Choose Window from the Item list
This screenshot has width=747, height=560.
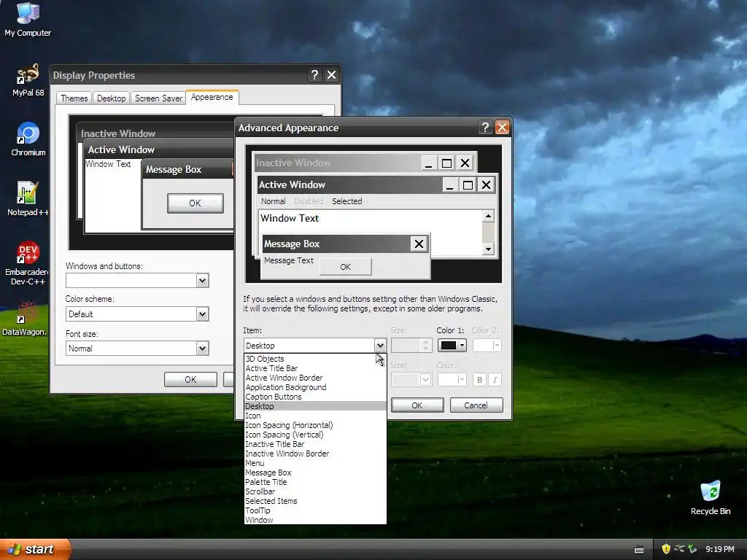(x=315, y=520)
